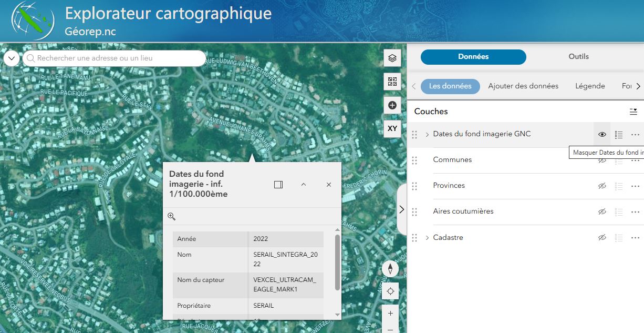Open the Légende tab
The width and height of the screenshot is (644, 333).
click(590, 86)
